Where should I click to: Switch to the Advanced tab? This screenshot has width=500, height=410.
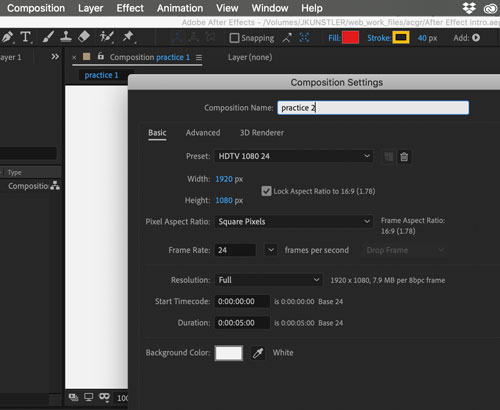(x=203, y=133)
